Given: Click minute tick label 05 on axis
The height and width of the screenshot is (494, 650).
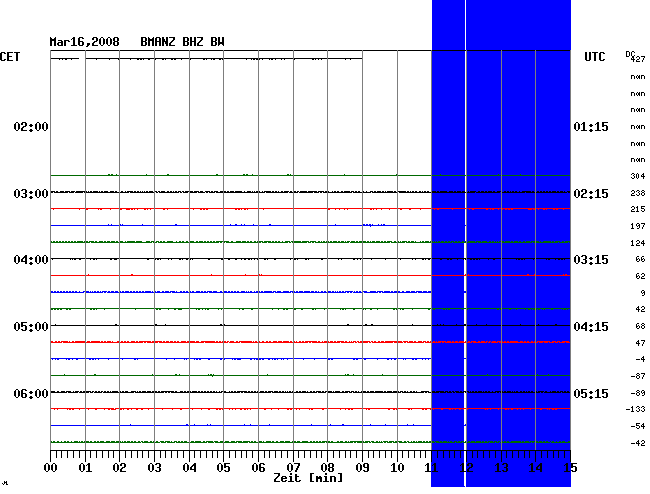Looking at the screenshot, I should 223,468.
